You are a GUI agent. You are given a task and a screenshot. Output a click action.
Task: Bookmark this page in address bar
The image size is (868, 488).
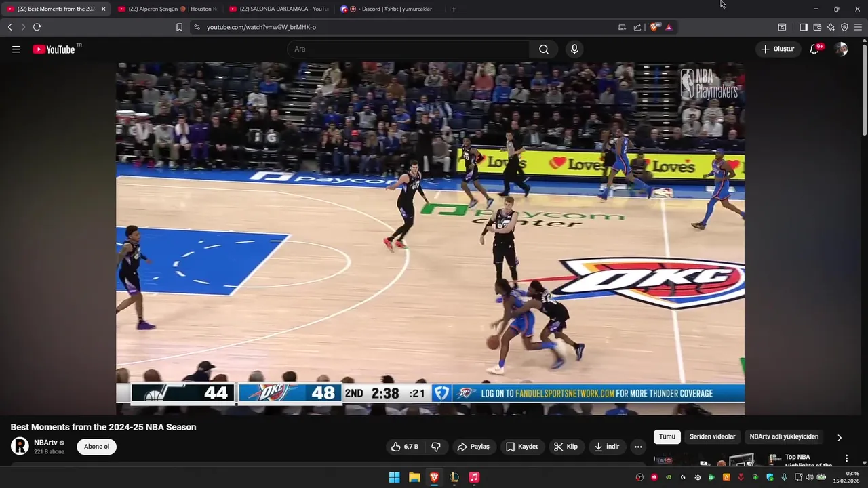[x=179, y=27]
